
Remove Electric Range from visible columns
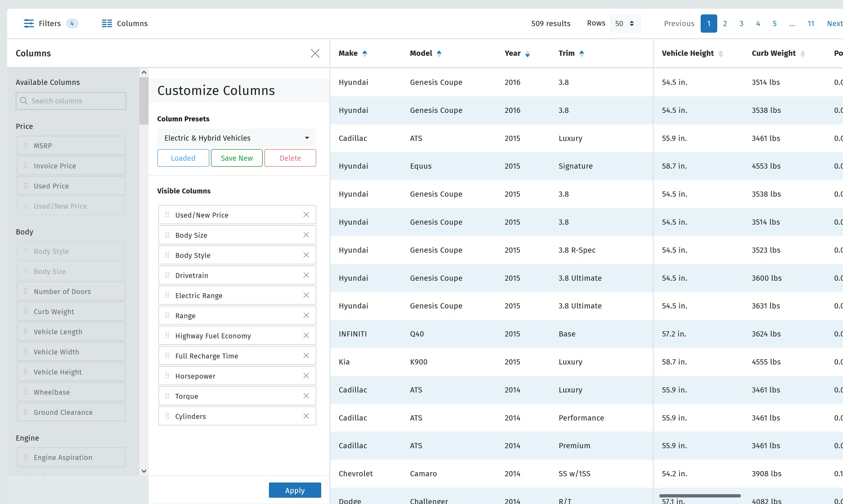point(306,295)
